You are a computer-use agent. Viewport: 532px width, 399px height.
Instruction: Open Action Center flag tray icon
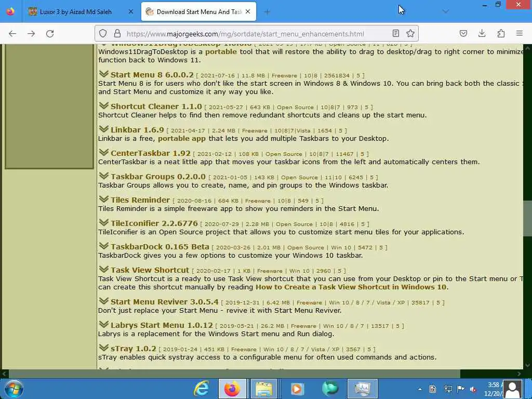[461, 389]
